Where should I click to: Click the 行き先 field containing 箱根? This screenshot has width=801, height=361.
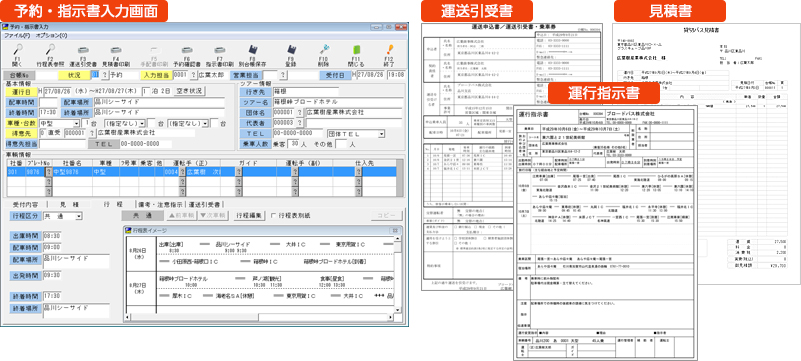305,91
